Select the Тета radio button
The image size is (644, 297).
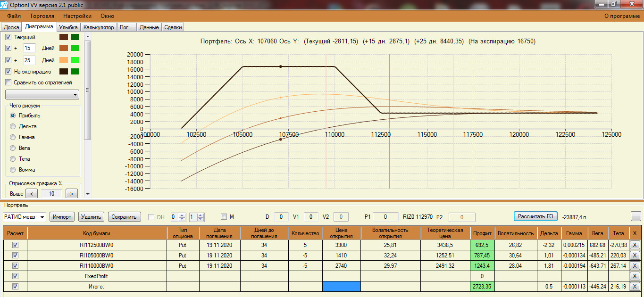pyautogui.click(x=13, y=159)
